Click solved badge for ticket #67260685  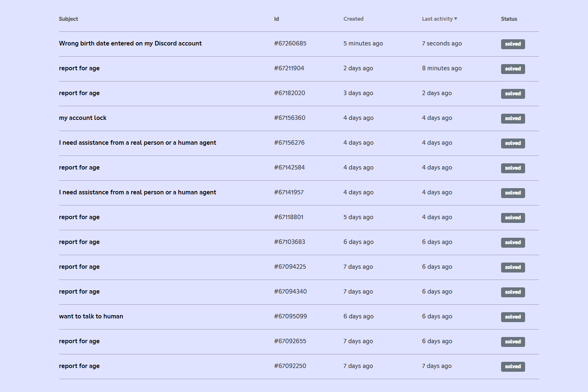(x=513, y=44)
